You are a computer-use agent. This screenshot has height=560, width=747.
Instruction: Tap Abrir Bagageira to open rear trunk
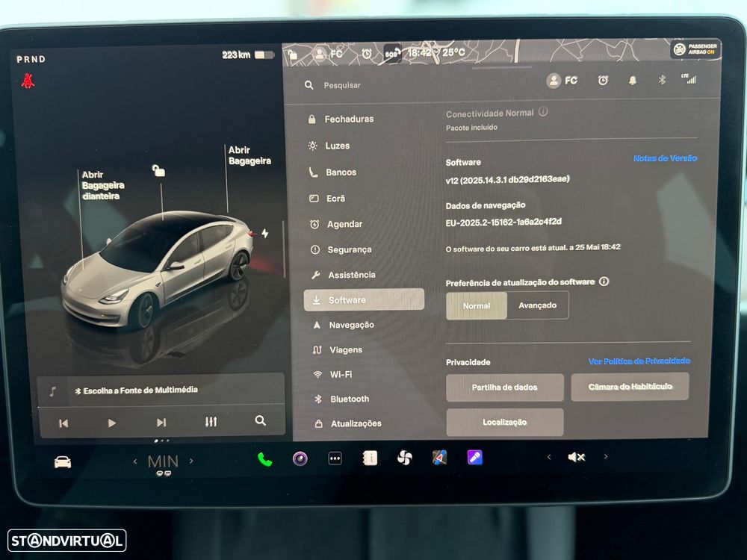pos(249,155)
